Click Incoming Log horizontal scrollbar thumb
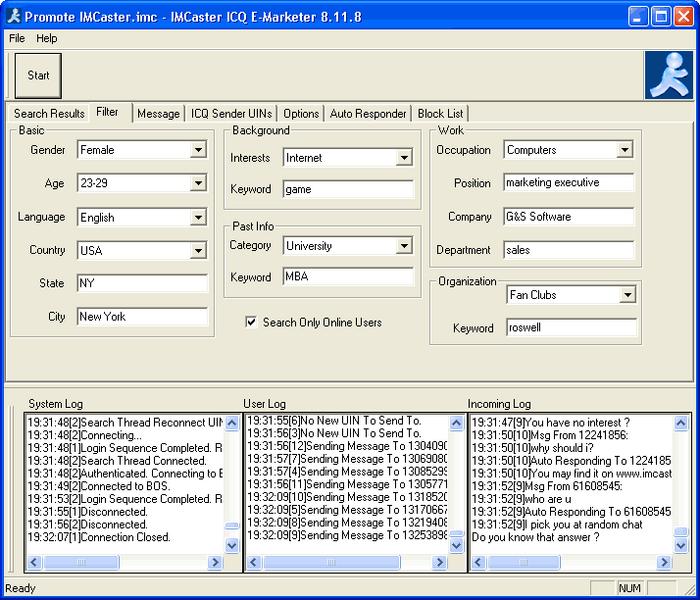This screenshot has height=600, width=700. click(524, 562)
